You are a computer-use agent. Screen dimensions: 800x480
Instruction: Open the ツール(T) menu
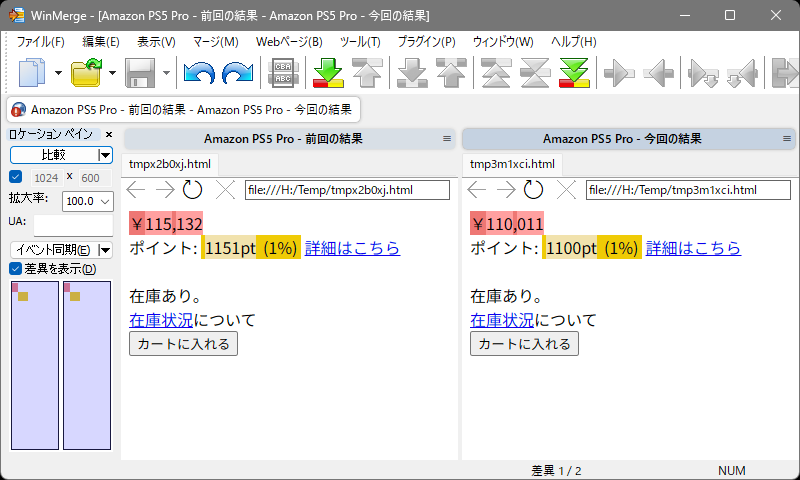coord(360,42)
